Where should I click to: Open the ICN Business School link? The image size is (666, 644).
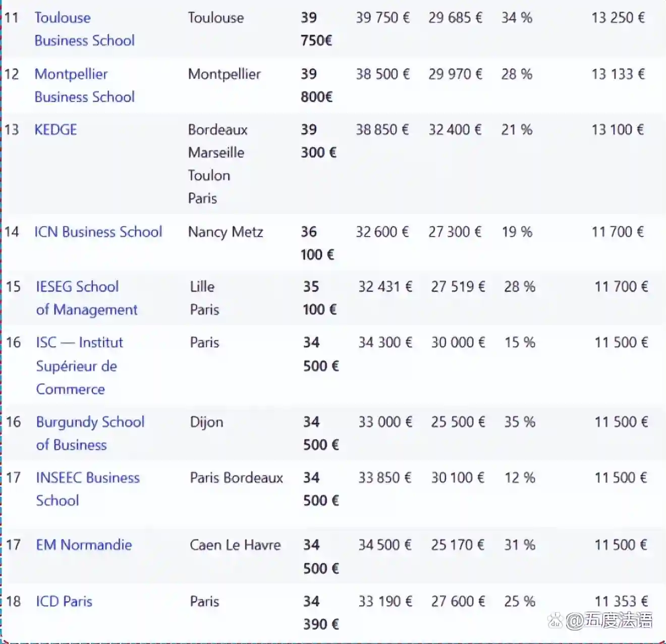point(98,232)
